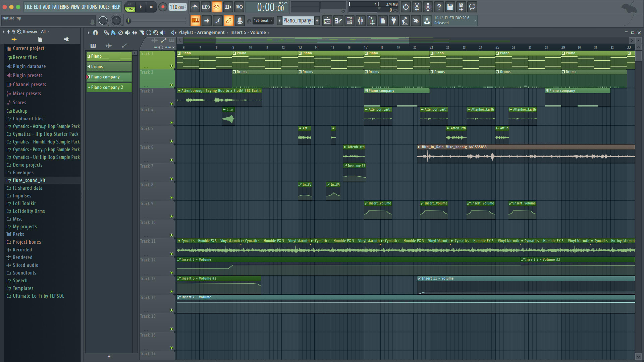Click the Play button in transport

pyautogui.click(x=141, y=6)
